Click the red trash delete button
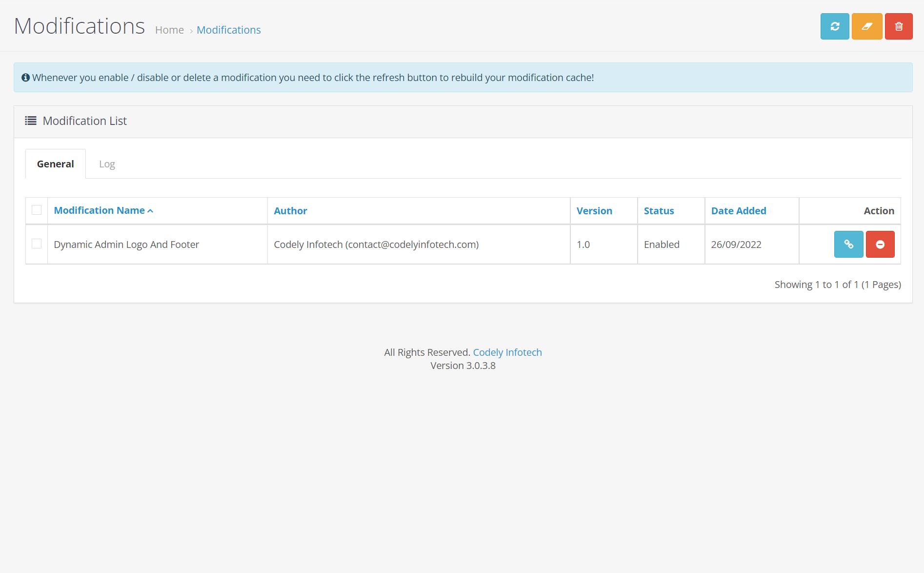The height and width of the screenshot is (573, 924). pos(898,26)
